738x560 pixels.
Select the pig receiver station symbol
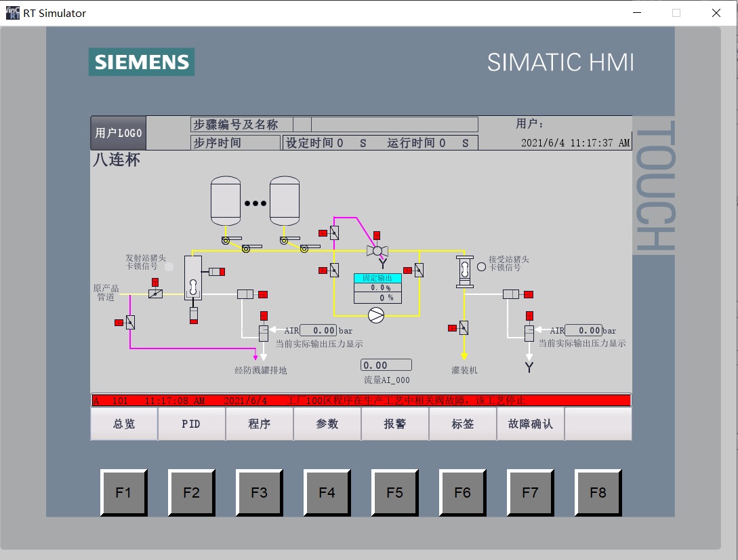464,272
